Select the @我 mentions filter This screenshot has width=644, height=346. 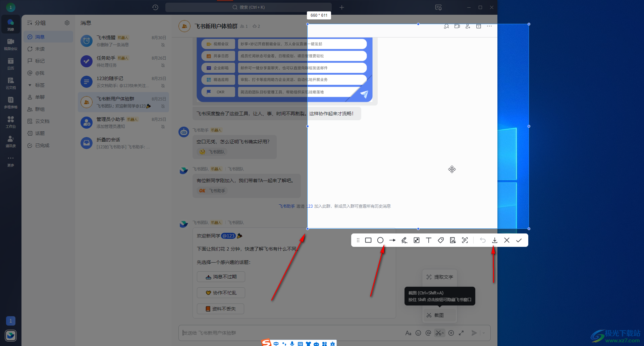point(48,73)
